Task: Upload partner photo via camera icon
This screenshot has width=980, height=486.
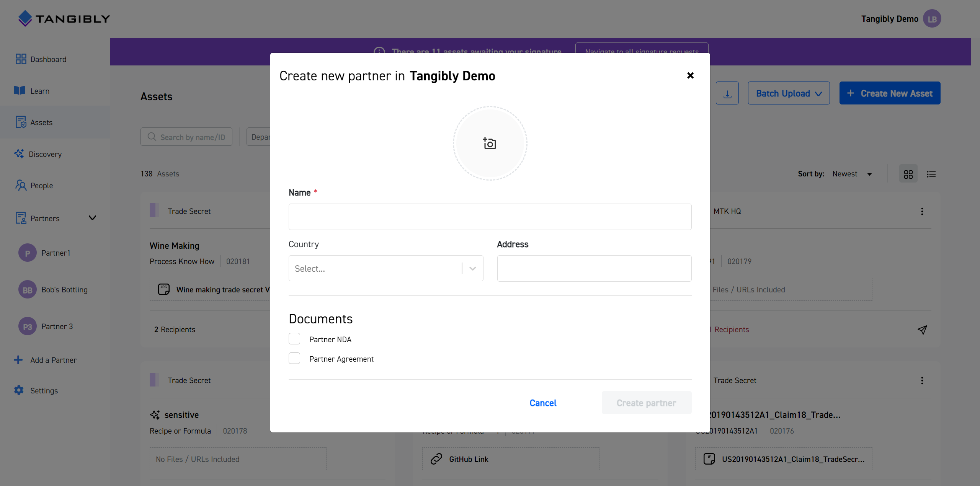Action: 490,144
